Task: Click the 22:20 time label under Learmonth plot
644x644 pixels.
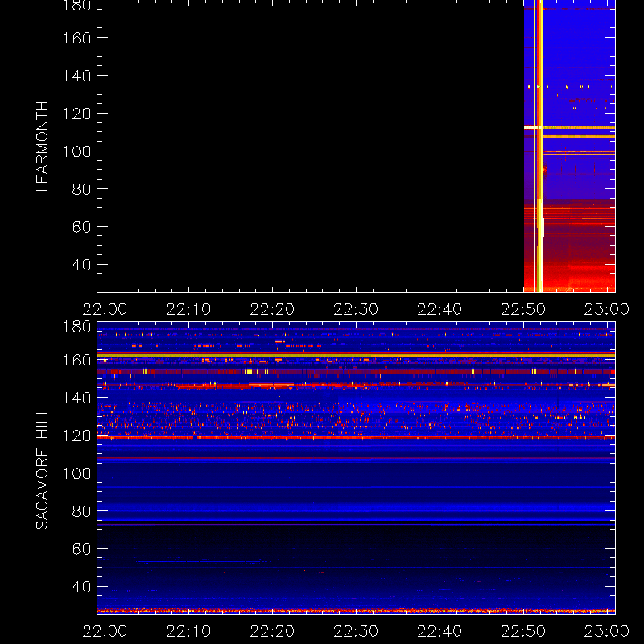Action: click(272, 309)
